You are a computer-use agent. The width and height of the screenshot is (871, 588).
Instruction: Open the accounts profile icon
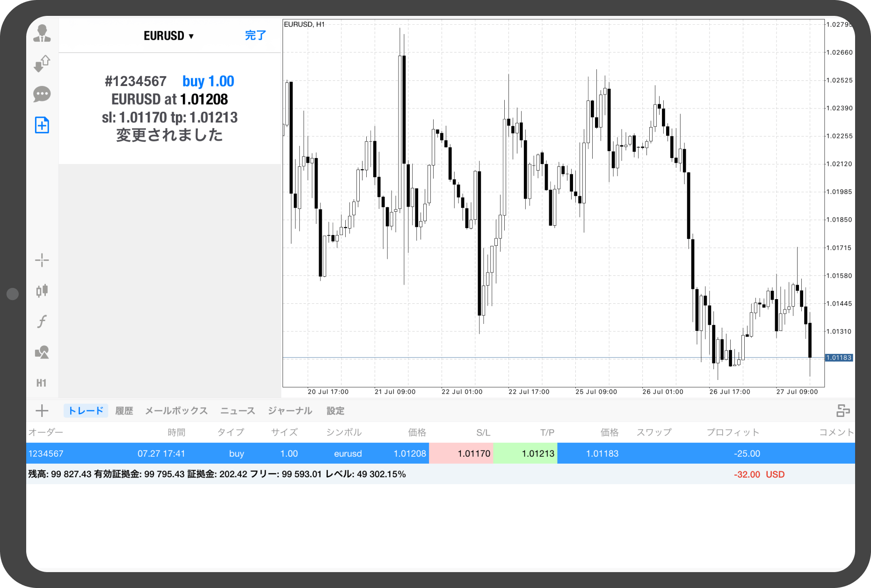click(42, 33)
